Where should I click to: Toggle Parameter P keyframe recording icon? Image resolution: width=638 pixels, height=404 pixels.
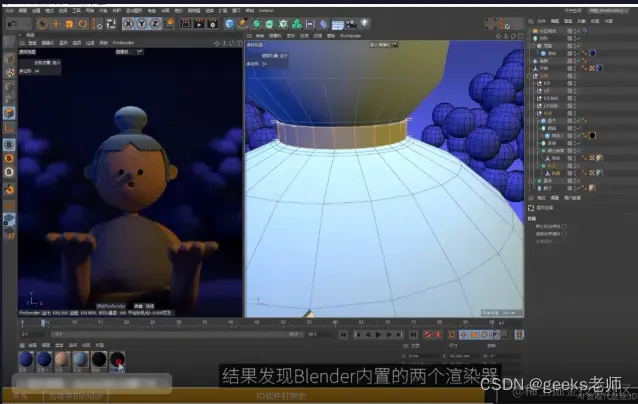click(495, 334)
